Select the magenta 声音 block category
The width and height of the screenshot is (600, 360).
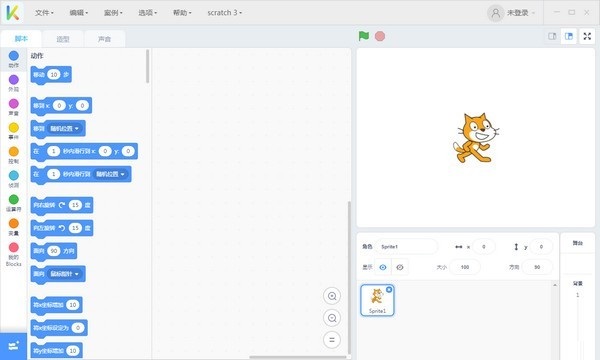click(13, 107)
